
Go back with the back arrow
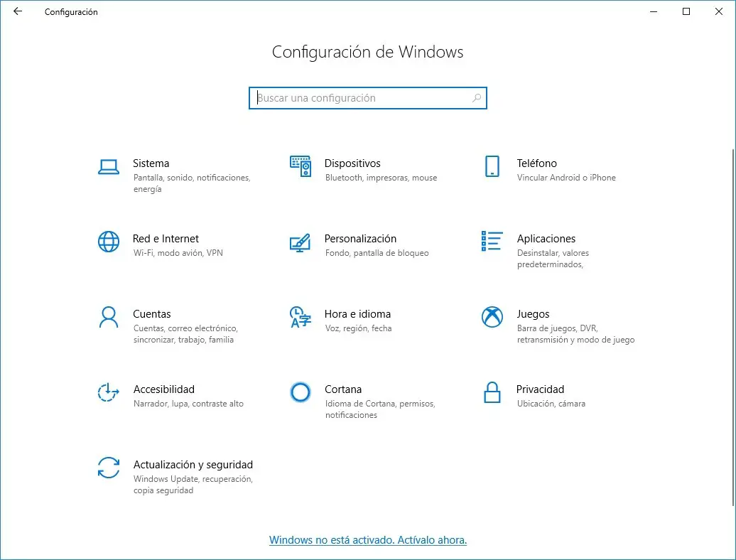click(18, 11)
